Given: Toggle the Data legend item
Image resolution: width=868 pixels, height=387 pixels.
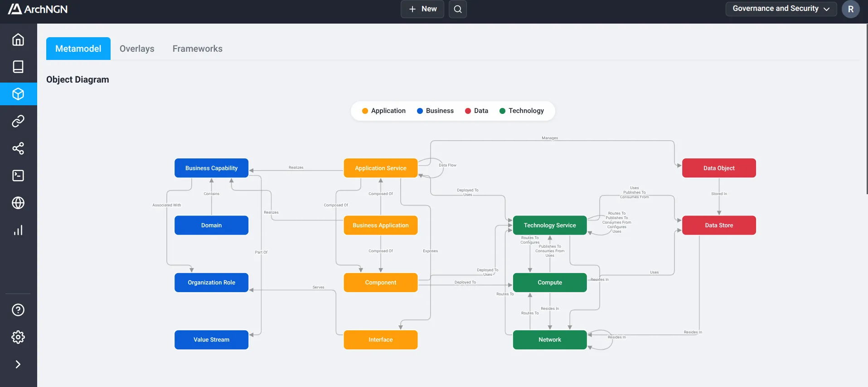Looking at the screenshot, I should point(476,111).
